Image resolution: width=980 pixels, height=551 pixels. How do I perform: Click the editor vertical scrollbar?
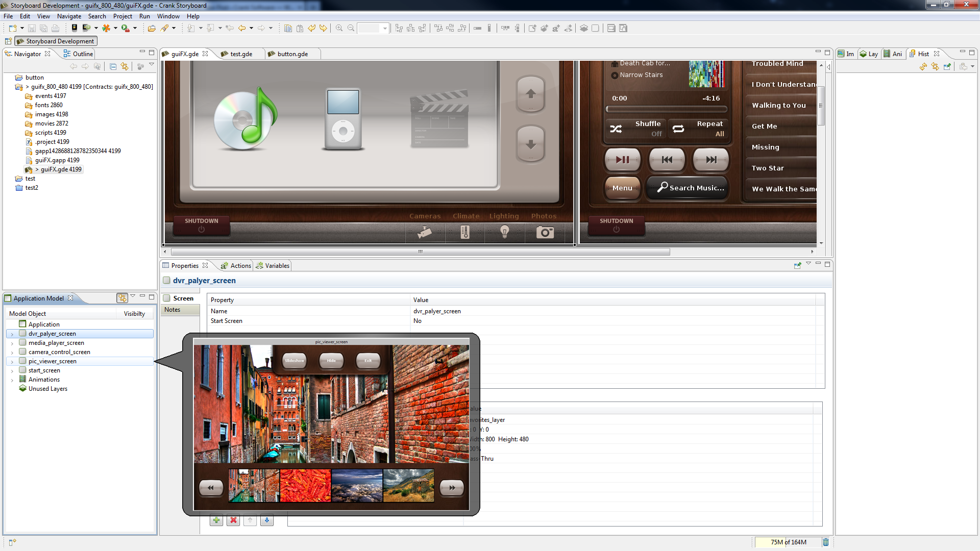click(x=821, y=106)
